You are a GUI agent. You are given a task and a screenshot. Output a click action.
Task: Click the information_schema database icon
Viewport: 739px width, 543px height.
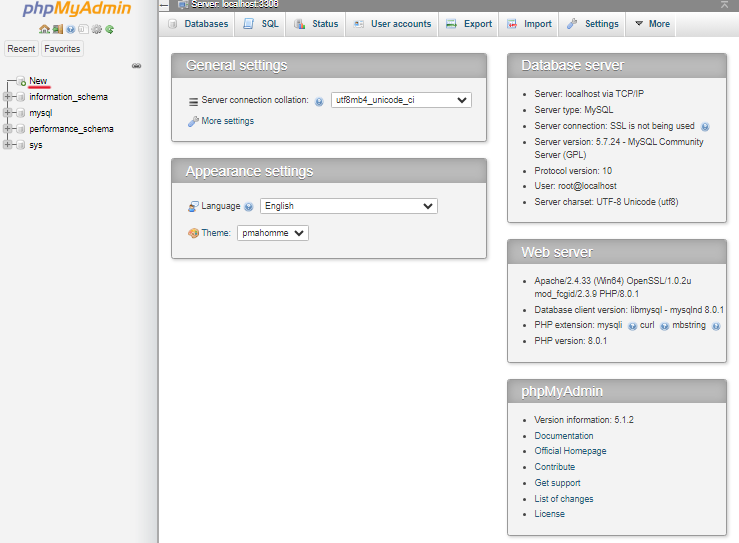tap(20, 97)
